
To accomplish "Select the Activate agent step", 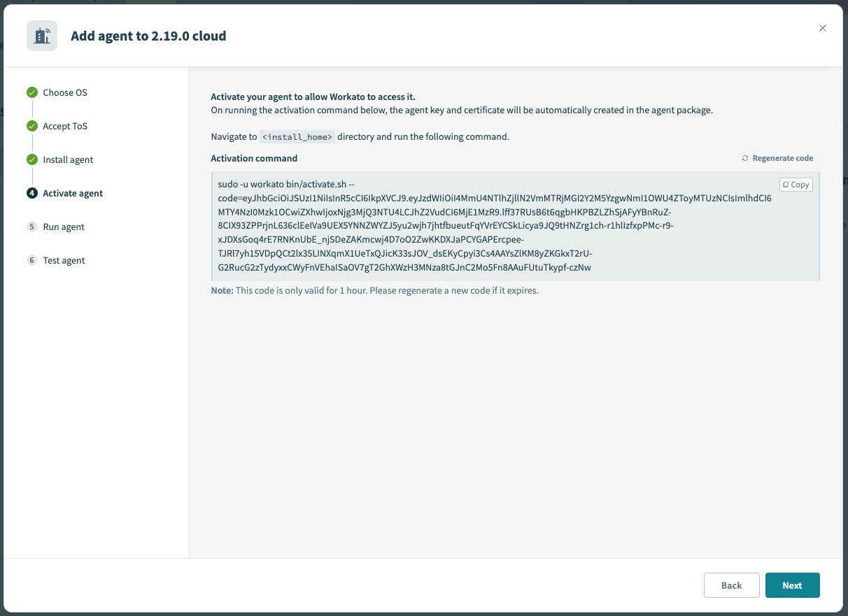I will point(73,193).
